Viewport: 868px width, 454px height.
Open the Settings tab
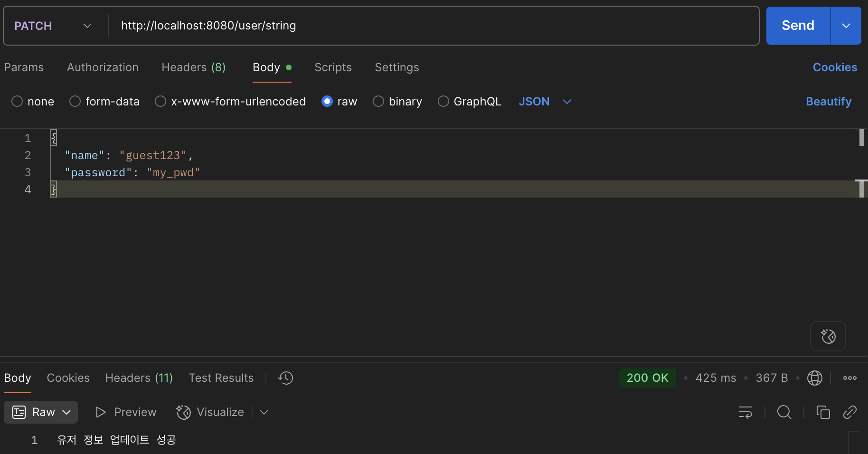(397, 67)
